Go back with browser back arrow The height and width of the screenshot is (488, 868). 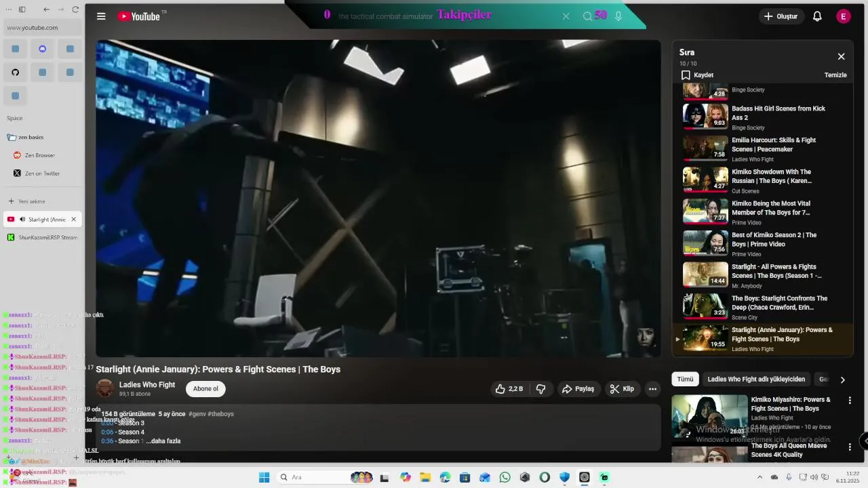click(46, 9)
